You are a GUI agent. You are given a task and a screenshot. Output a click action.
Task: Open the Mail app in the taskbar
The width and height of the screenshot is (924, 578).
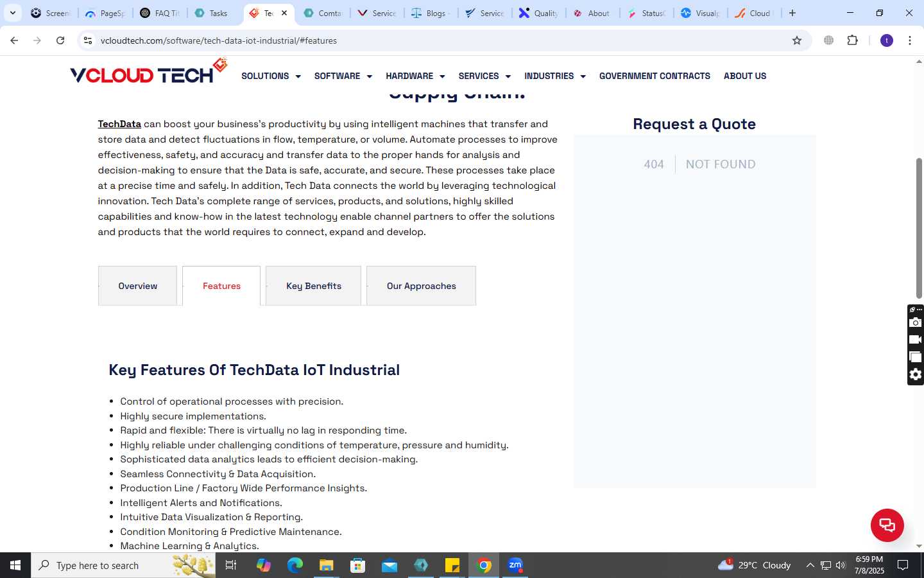[x=389, y=565]
